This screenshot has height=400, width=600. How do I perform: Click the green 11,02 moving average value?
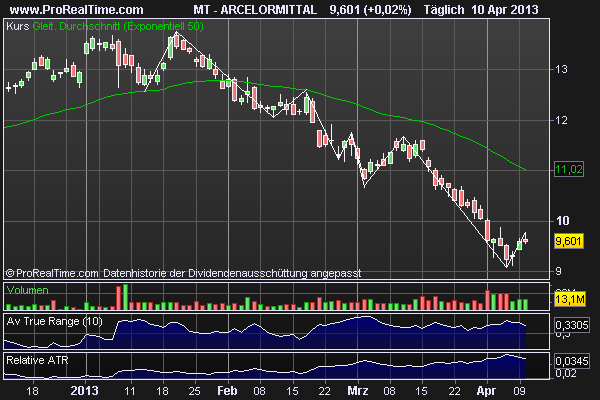tap(569, 169)
